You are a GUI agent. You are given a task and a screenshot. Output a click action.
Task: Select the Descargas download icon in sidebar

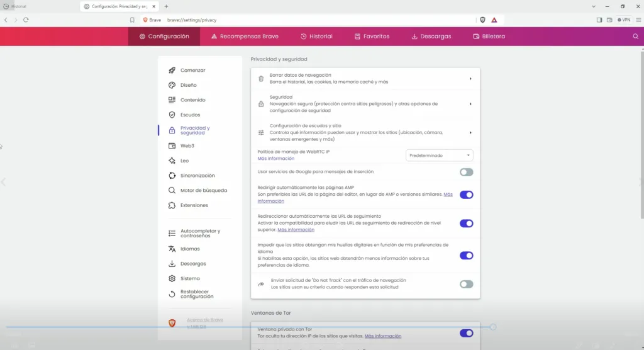click(x=172, y=264)
